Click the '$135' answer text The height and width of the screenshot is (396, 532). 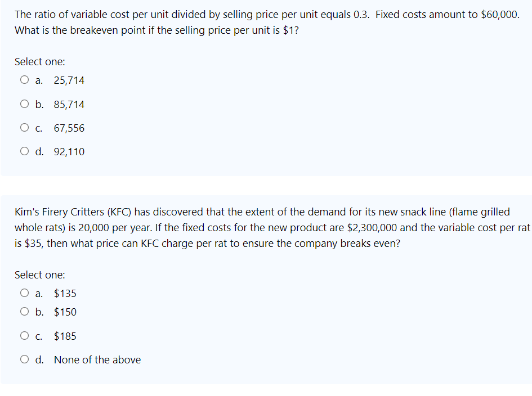click(x=65, y=293)
